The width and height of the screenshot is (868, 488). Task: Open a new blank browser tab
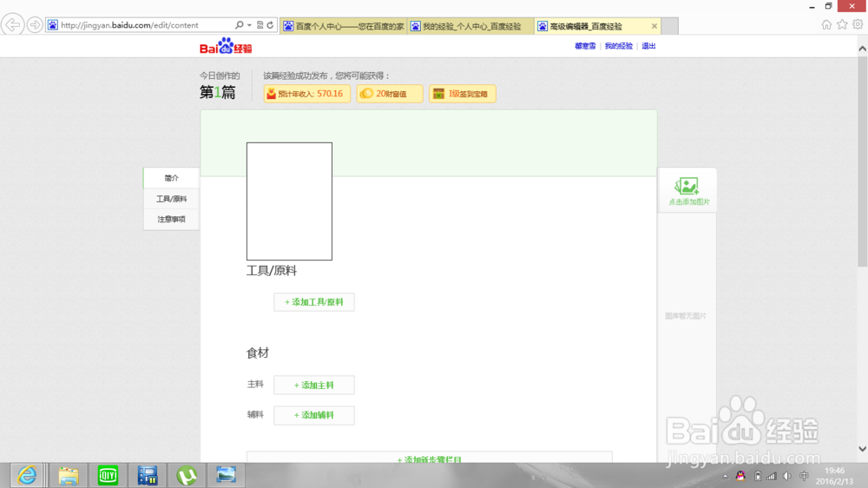coord(670,26)
